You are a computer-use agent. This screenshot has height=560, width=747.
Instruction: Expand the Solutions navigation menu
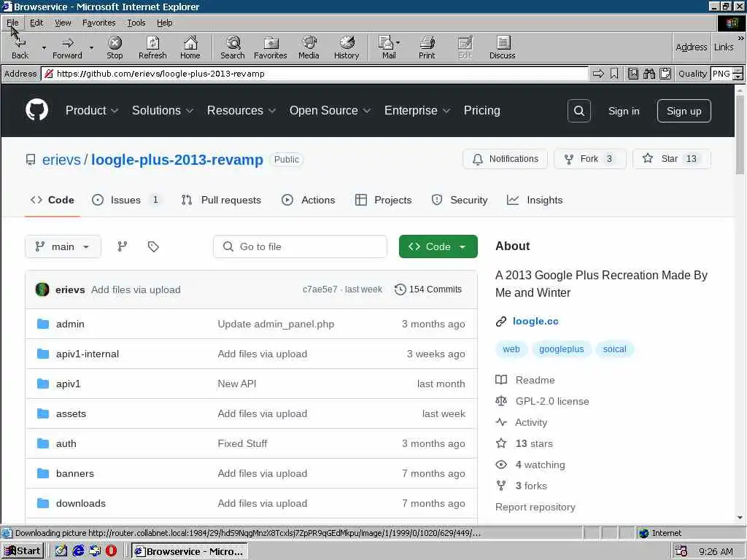tap(163, 111)
